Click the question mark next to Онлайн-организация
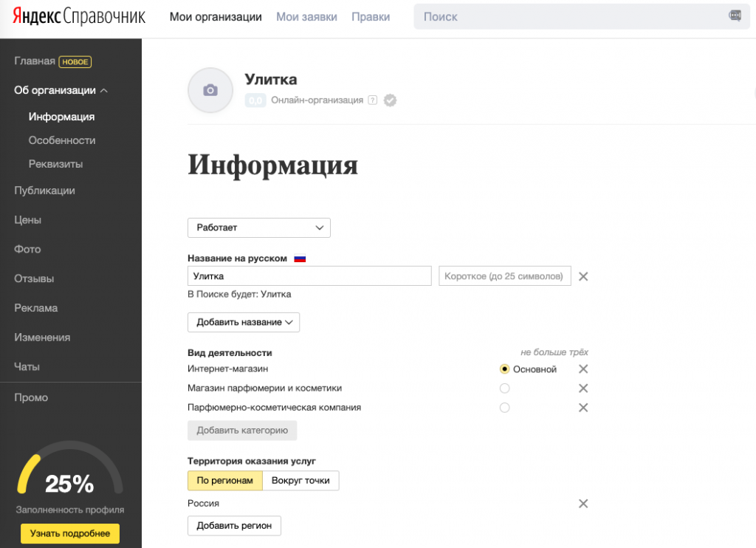The height and width of the screenshot is (548, 756). [x=372, y=100]
